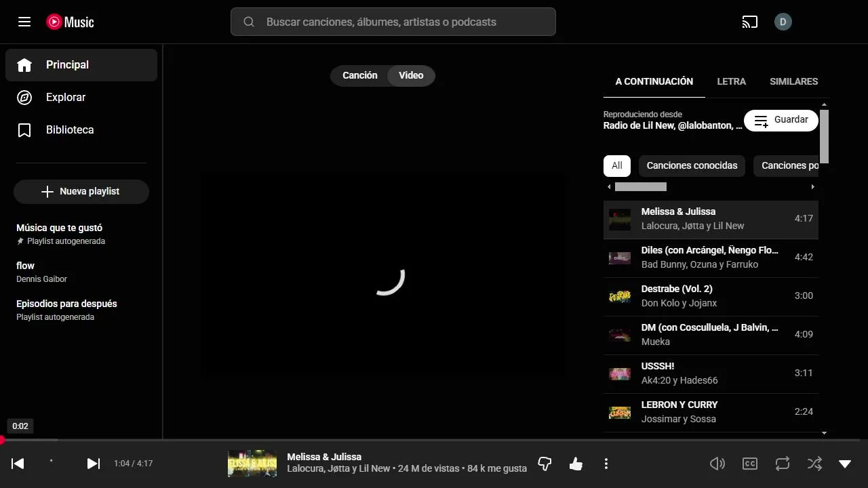Image resolution: width=868 pixels, height=488 pixels.
Task: Select the A CONTINUACIÓN tab
Action: tap(654, 81)
